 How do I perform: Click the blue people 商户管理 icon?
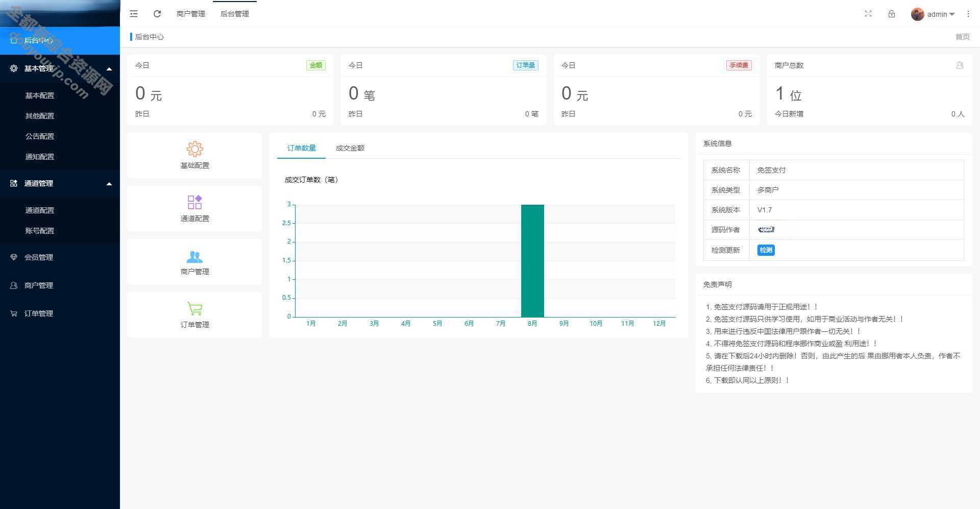(x=194, y=256)
